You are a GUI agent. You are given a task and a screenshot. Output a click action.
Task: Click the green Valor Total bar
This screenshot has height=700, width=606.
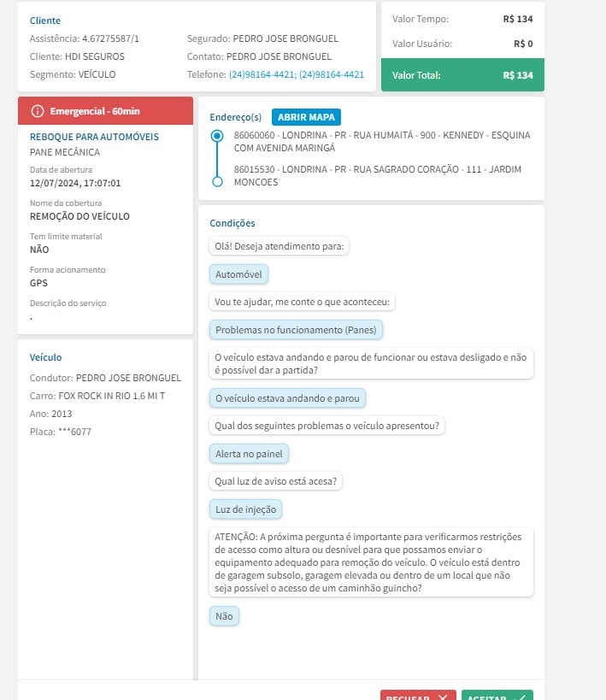click(462, 75)
